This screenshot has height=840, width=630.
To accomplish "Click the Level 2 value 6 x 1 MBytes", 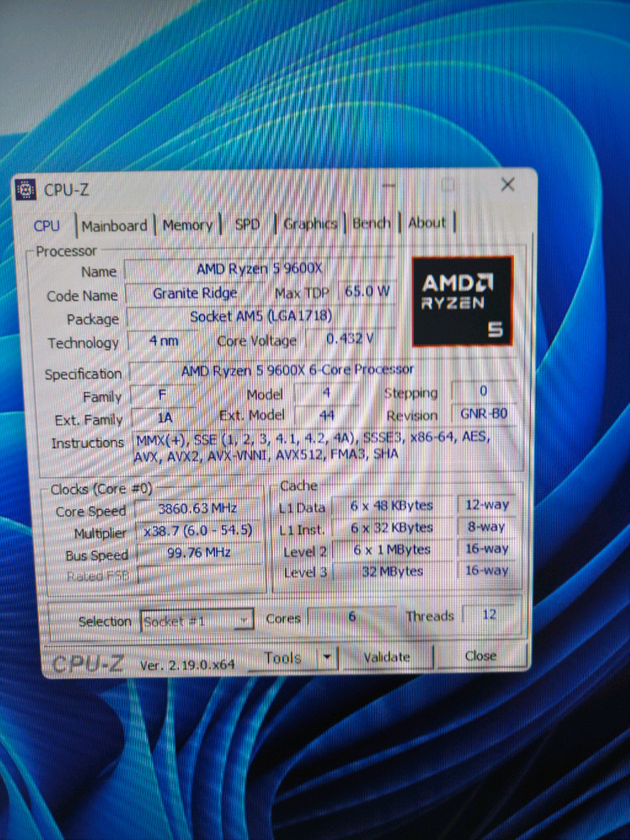I will point(392,549).
